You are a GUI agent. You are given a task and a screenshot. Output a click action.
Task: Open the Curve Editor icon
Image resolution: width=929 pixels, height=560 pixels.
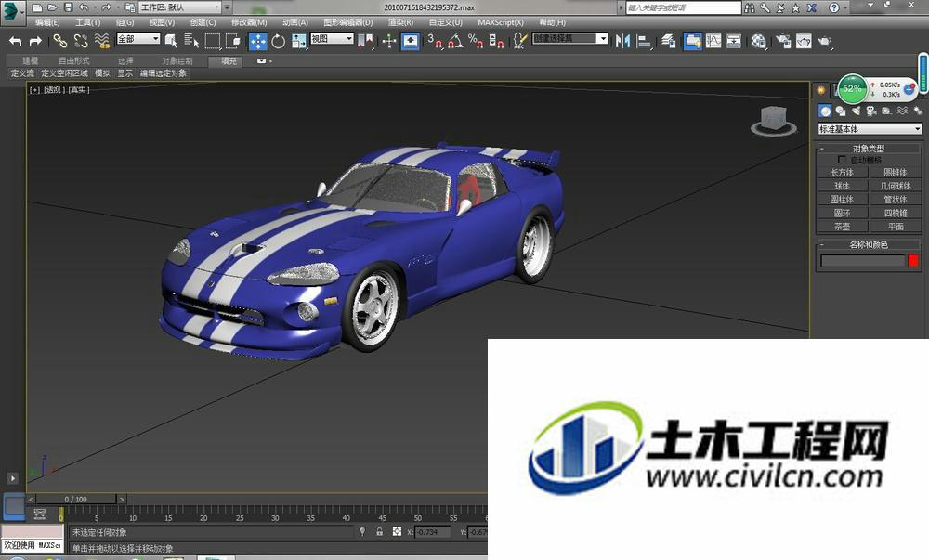713,41
